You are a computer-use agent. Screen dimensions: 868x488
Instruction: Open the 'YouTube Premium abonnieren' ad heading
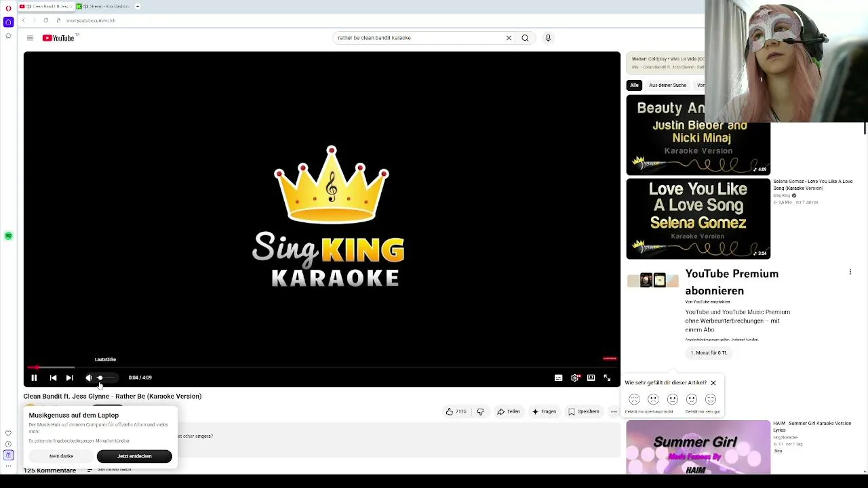pyautogui.click(x=732, y=282)
